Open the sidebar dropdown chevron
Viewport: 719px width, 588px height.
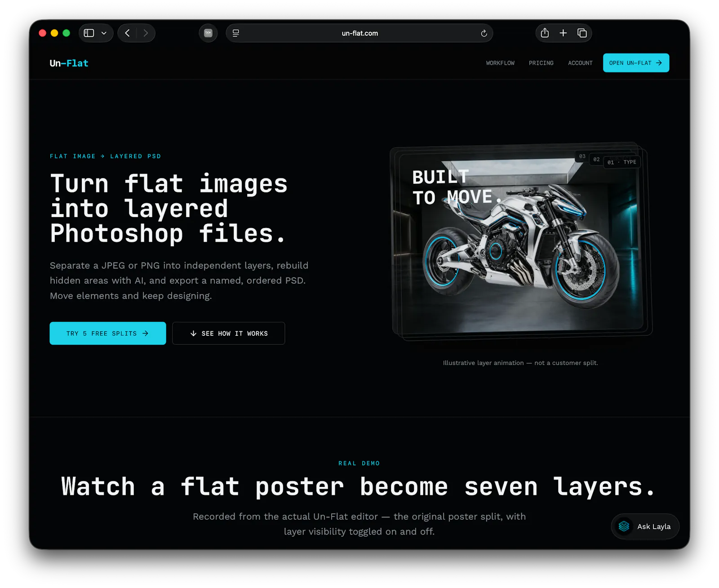104,33
